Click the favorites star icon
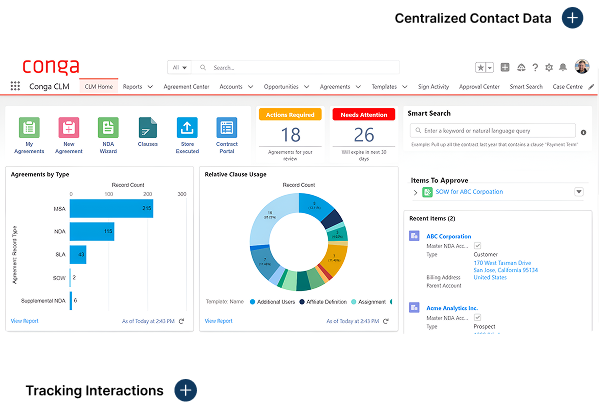599x409 pixels. (480, 68)
